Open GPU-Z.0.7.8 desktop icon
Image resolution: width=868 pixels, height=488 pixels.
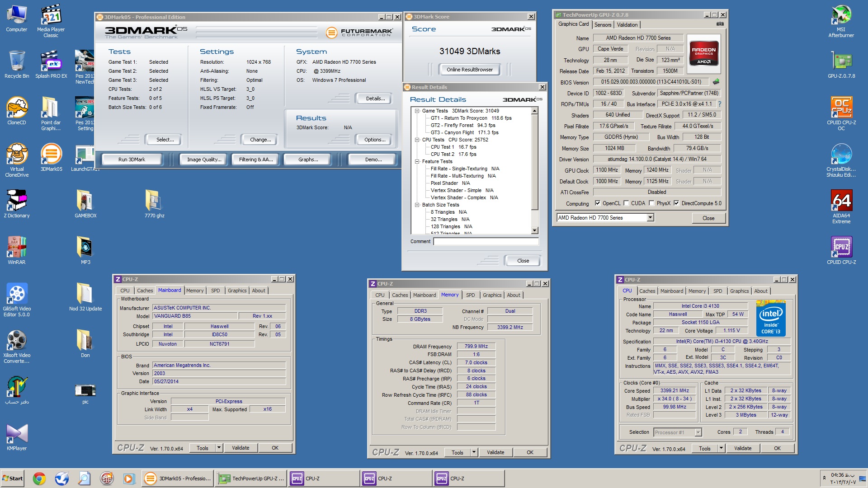tap(841, 65)
